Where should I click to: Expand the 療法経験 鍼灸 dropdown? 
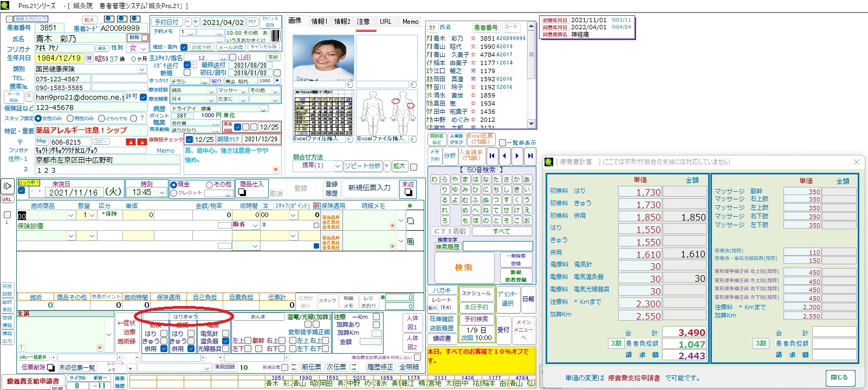(x=211, y=90)
